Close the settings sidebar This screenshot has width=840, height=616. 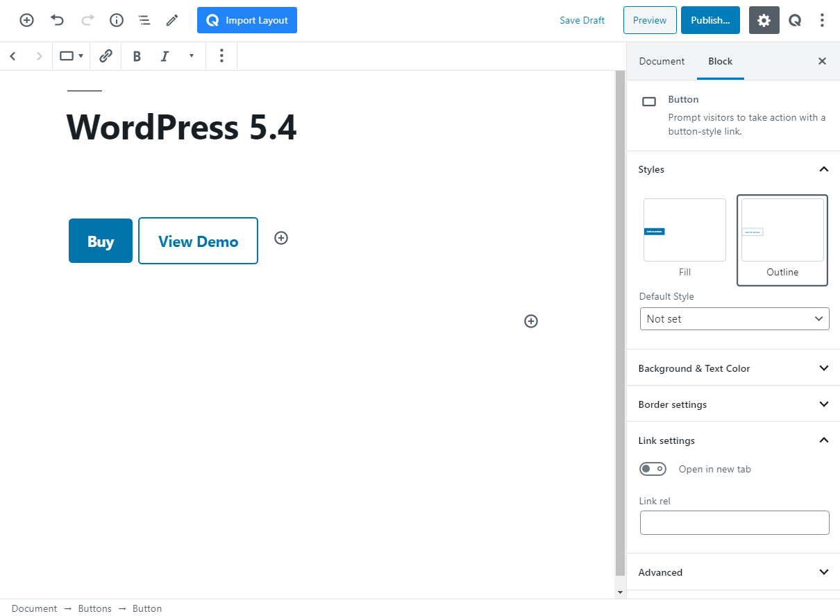click(822, 61)
